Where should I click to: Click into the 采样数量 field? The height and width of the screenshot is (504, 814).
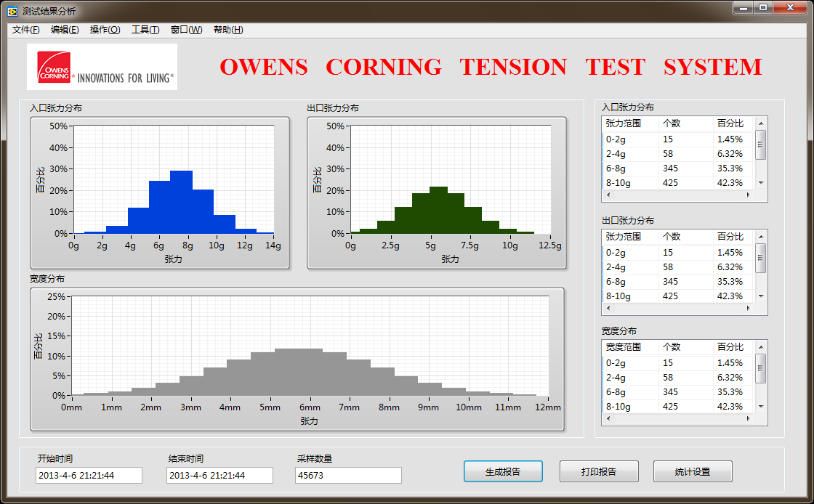[348, 476]
